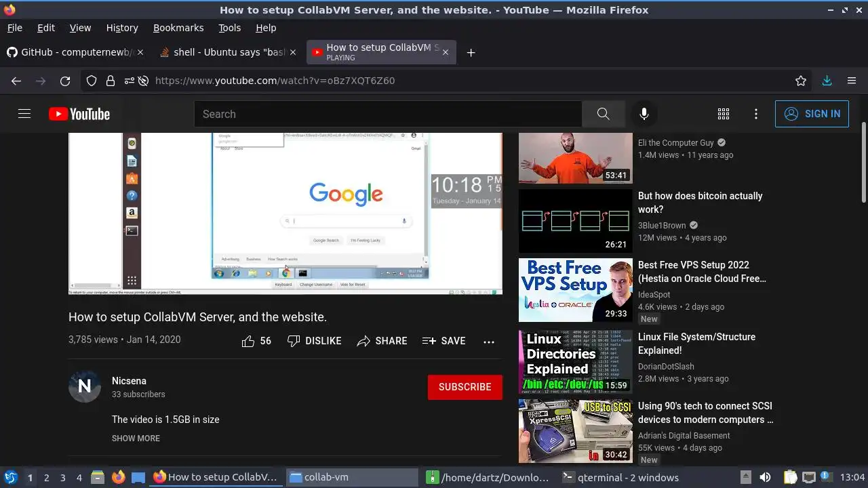
Task: Click the video player area
Action: pyautogui.click(x=285, y=213)
